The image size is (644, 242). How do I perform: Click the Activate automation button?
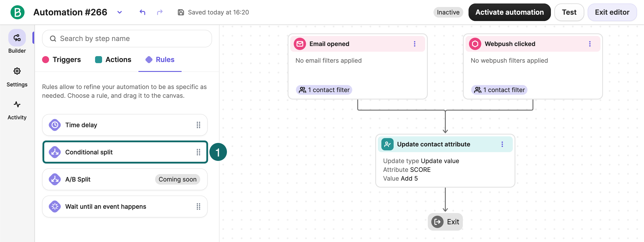(509, 12)
